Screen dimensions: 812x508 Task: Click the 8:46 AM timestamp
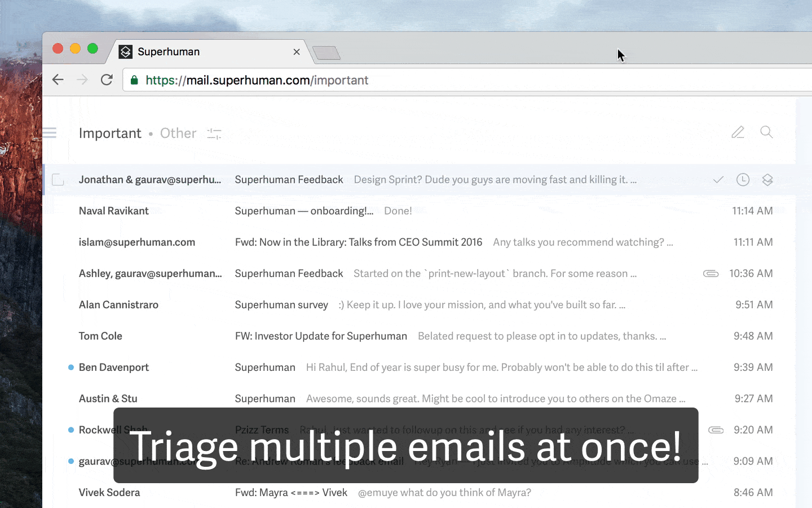753,493
